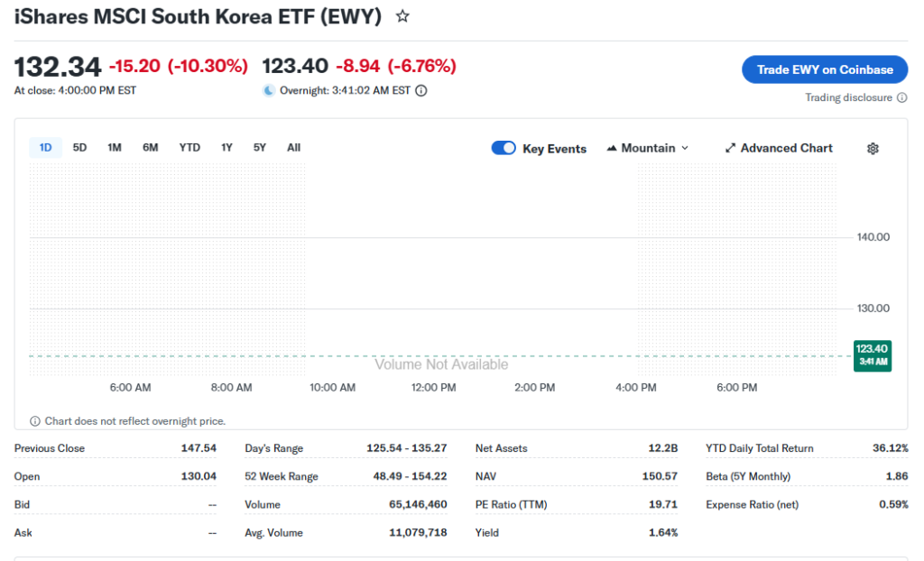Click the Trading disclosure info icon
The width and height of the screenshot is (924, 561).
coord(902,97)
